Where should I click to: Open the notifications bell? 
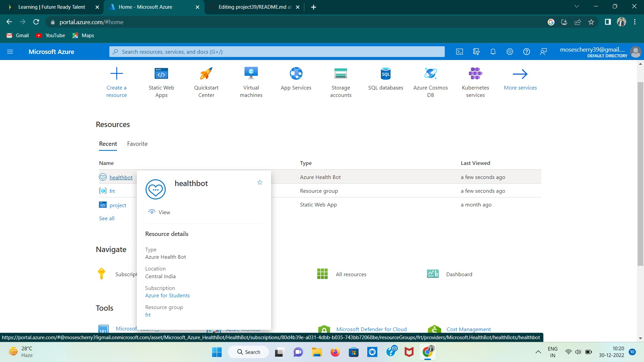[x=493, y=52]
